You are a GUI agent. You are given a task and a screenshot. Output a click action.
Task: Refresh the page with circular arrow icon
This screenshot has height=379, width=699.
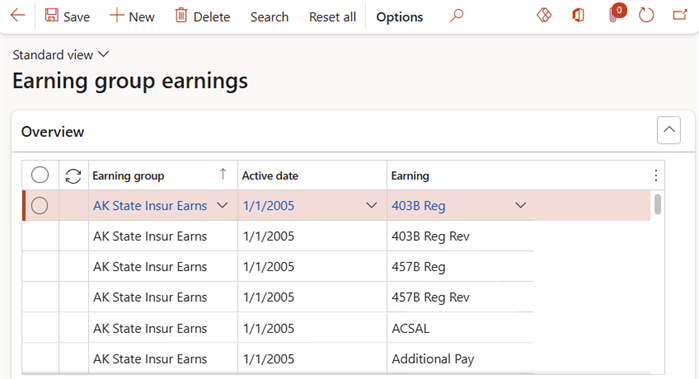[646, 16]
